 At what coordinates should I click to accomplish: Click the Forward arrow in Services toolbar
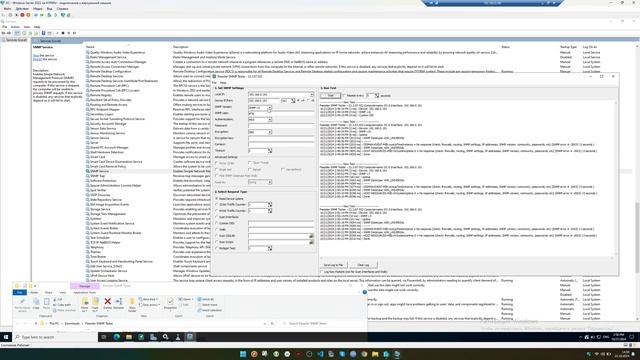tap(9, 33)
